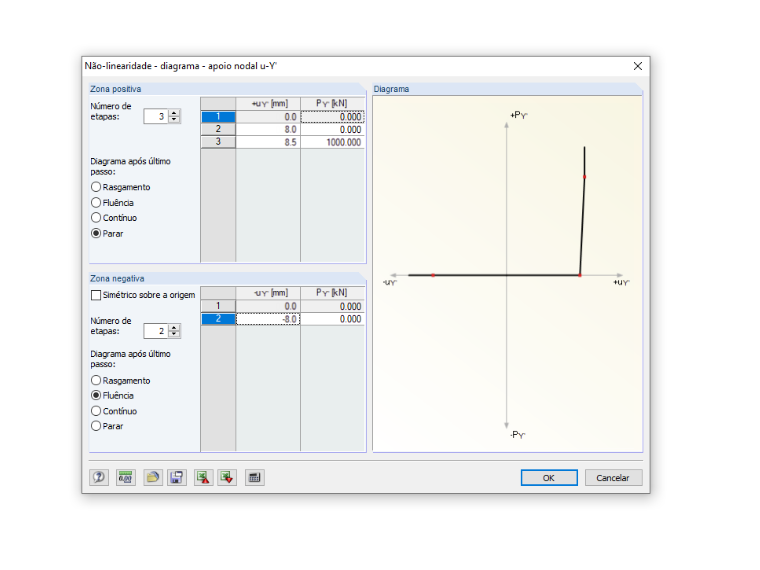
Task: Close the Não-linearidade dialog window
Action: [x=638, y=66]
